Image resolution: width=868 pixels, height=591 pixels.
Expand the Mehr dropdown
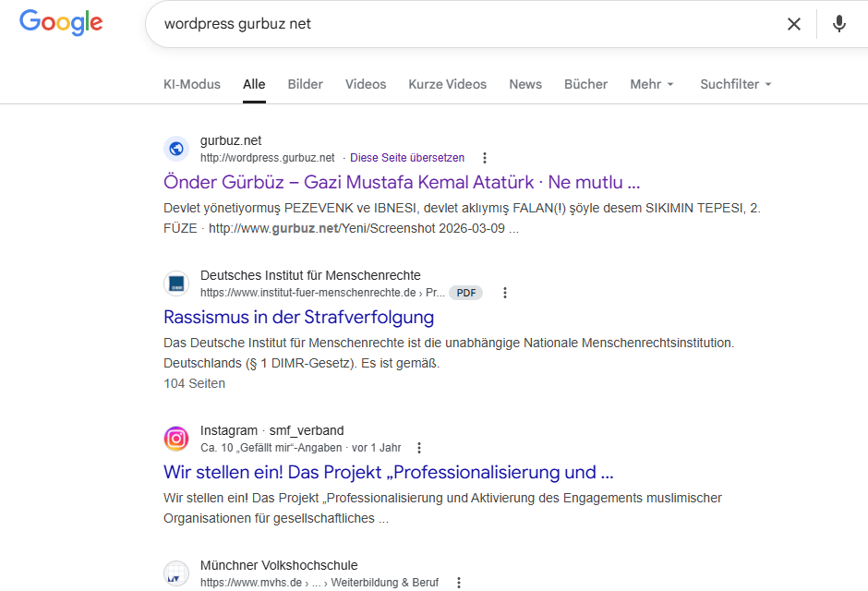(652, 84)
